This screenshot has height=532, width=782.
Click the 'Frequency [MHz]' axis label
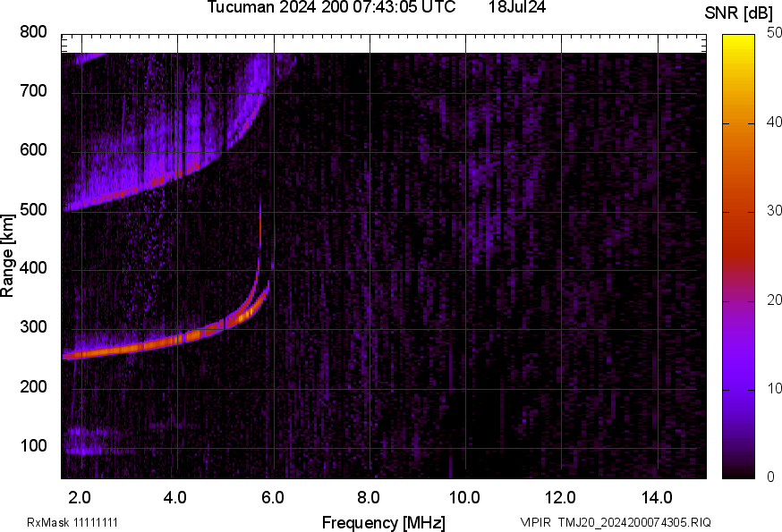click(384, 523)
